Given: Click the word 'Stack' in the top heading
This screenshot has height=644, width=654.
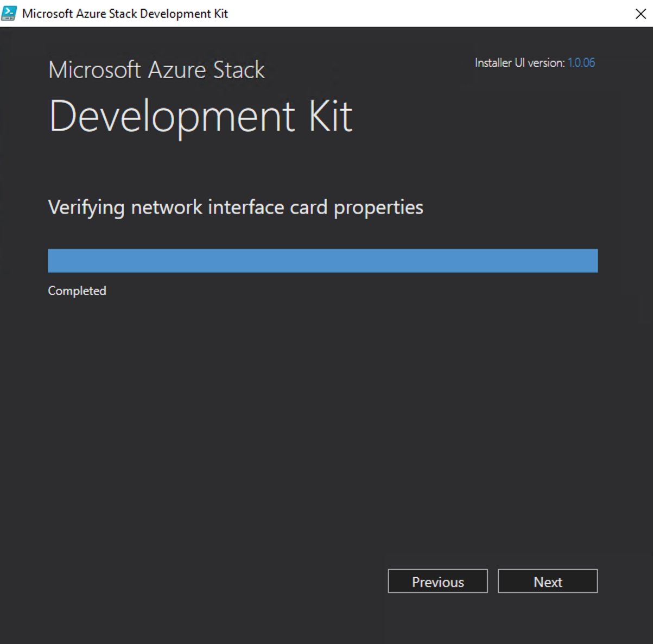Looking at the screenshot, I should pyautogui.click(x=239, y=70).
